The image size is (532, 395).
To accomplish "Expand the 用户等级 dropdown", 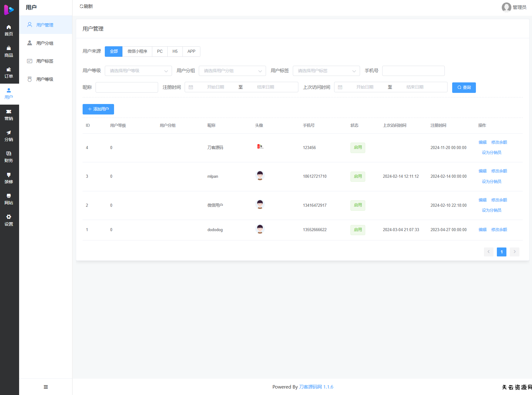I will [x=138, y=71].
